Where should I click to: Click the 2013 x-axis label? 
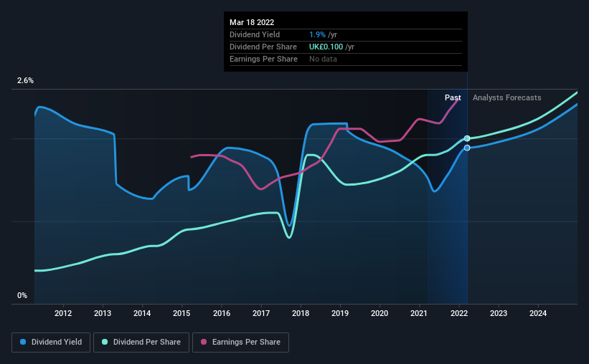tap(103, 313)
